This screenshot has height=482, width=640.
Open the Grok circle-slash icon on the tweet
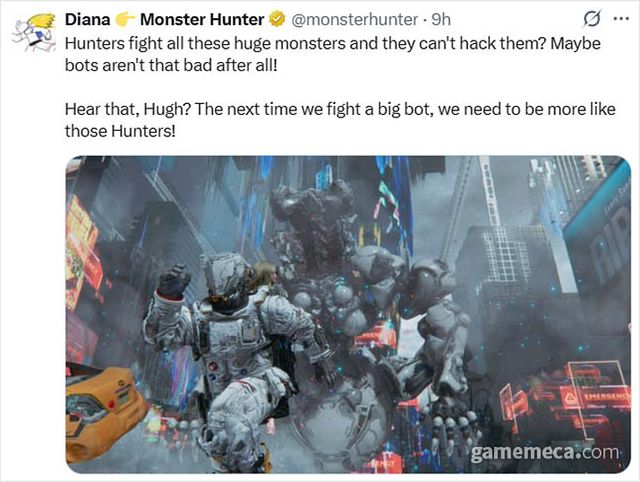point(592,19)
